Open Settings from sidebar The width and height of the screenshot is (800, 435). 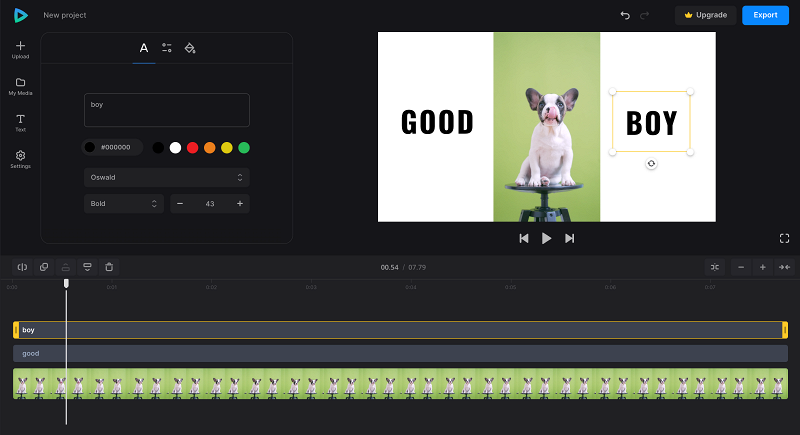(20, 159)
